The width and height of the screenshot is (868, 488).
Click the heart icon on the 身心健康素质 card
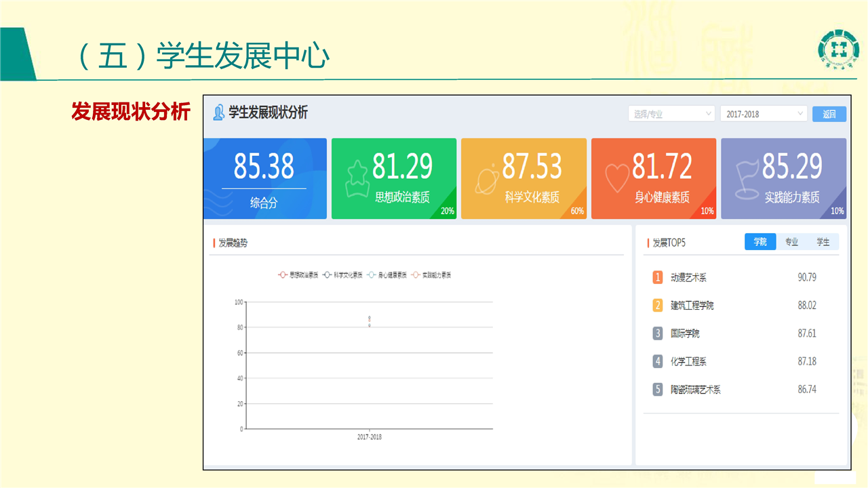[617, 179]
